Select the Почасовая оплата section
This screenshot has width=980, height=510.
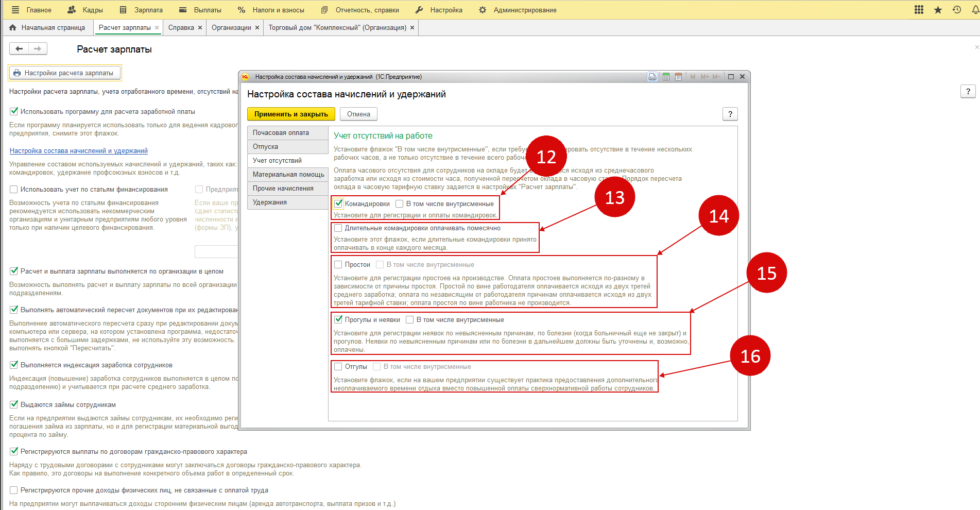(x=287, y=133)
